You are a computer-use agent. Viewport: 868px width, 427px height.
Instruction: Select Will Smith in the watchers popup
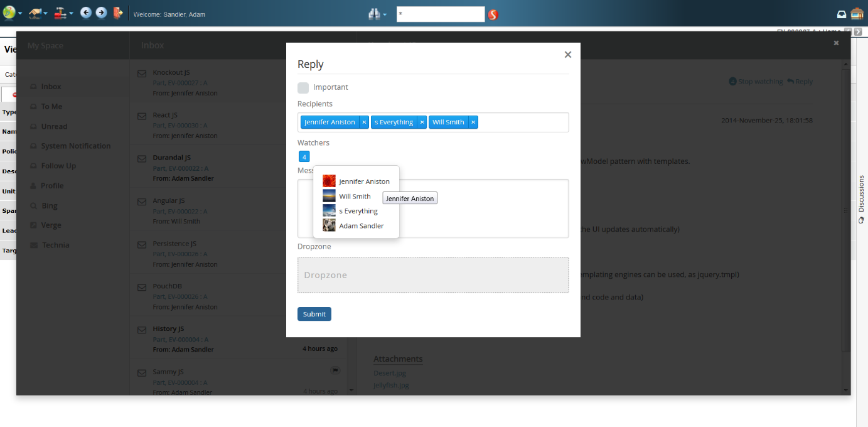[x=355, y=197]
